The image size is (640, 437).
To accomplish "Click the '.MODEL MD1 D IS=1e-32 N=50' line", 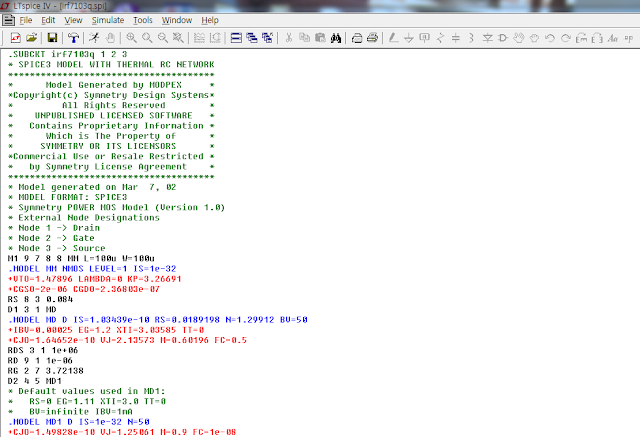I will (79, 421).
